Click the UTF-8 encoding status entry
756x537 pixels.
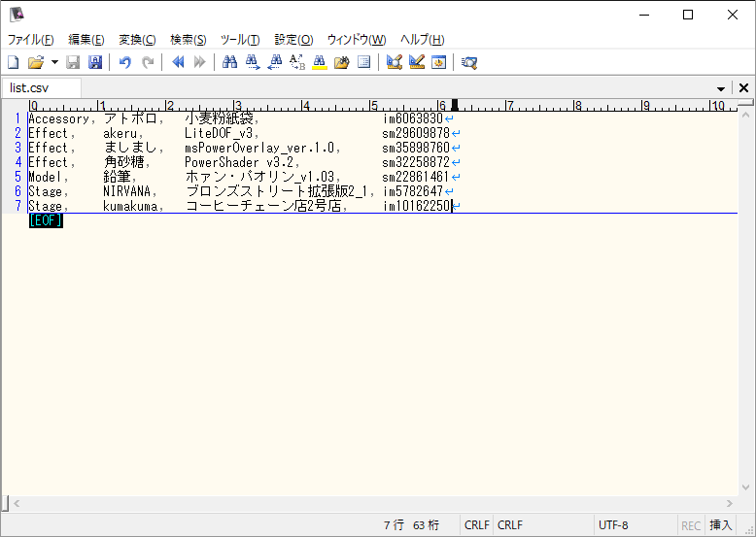[613, 525]
